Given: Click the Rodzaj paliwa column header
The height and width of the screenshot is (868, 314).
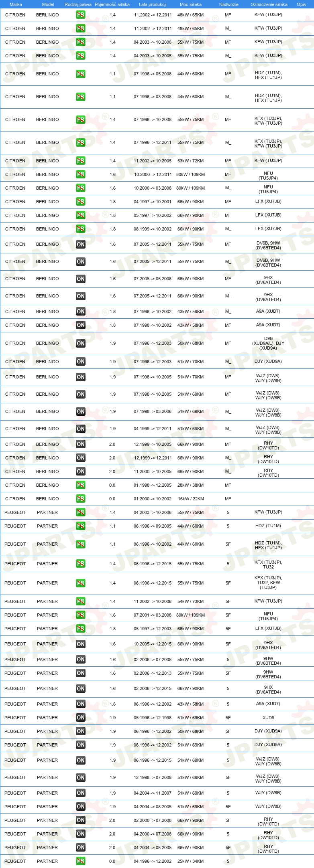Looking at the screenshot, I should pos(78,4).
